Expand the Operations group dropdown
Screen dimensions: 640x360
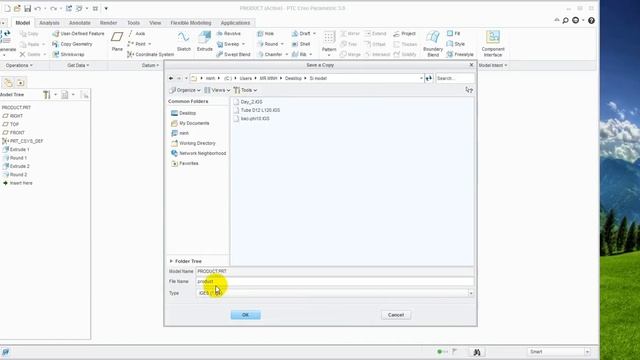pyautogui.click(x=19, y=65)
